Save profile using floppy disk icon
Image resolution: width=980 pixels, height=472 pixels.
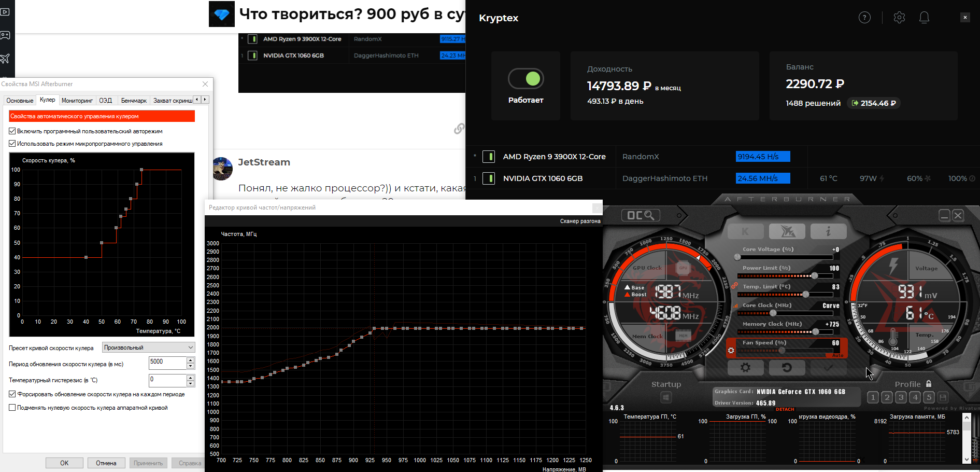coord(943,397)
